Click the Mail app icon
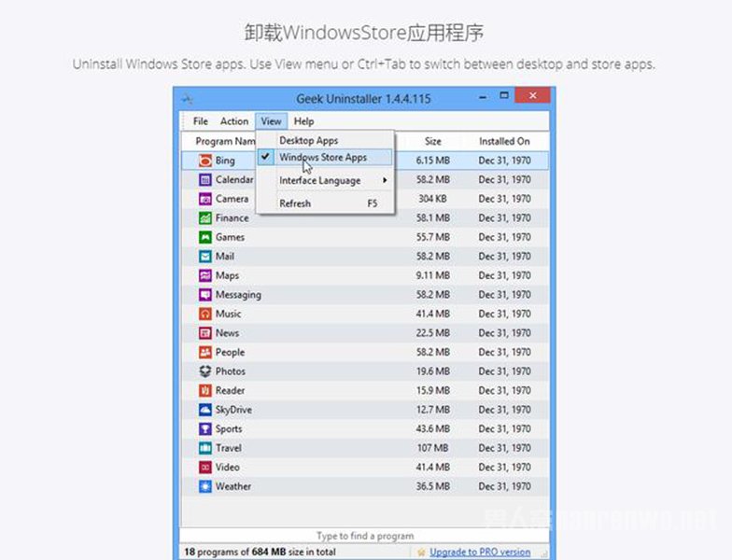 [205, 256]
